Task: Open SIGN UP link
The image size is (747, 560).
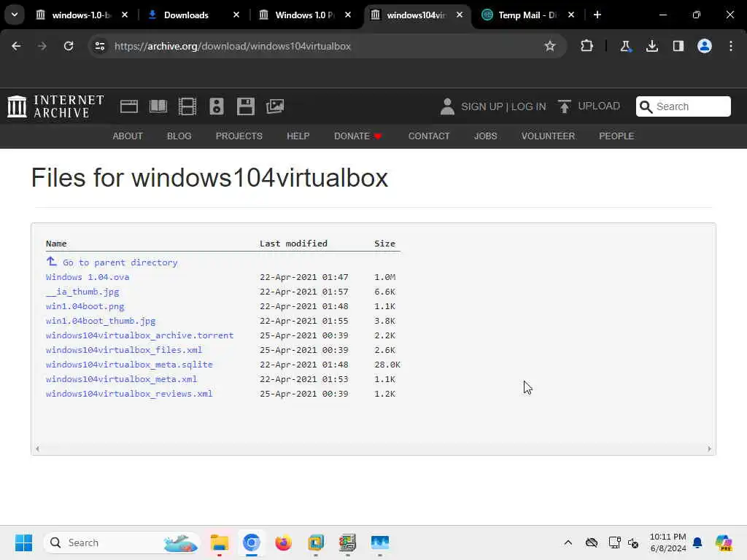Action: [481, 106]
